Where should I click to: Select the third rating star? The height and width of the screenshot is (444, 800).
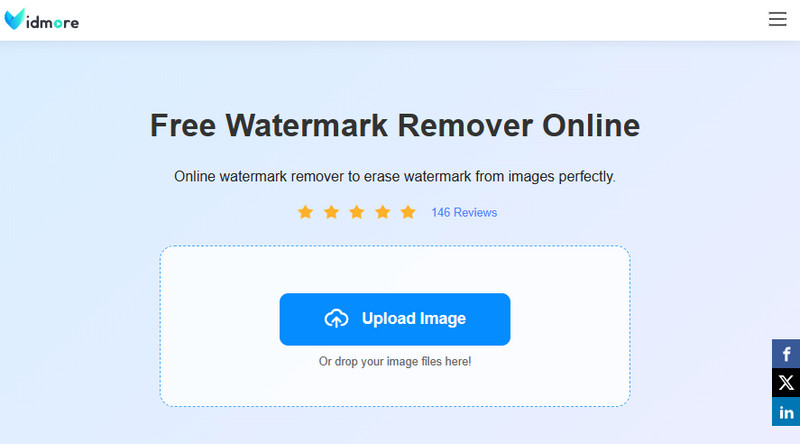357,212
